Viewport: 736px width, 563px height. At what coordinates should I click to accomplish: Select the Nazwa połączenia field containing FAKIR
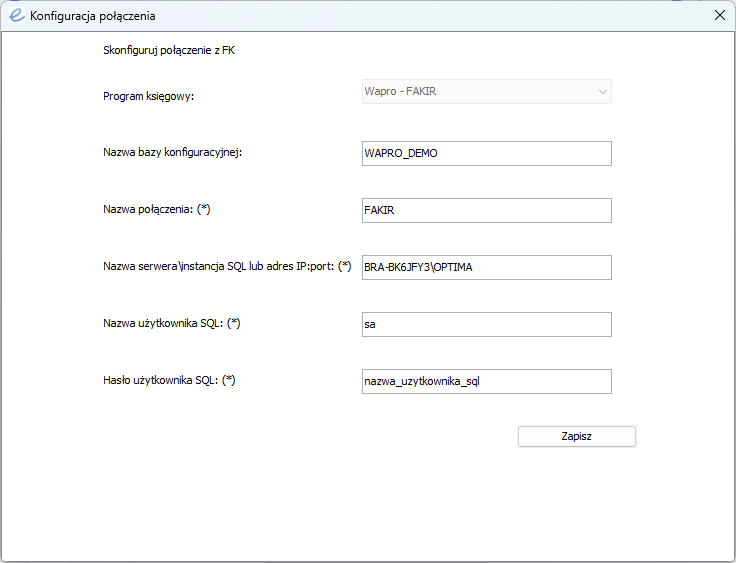[487, 210]
